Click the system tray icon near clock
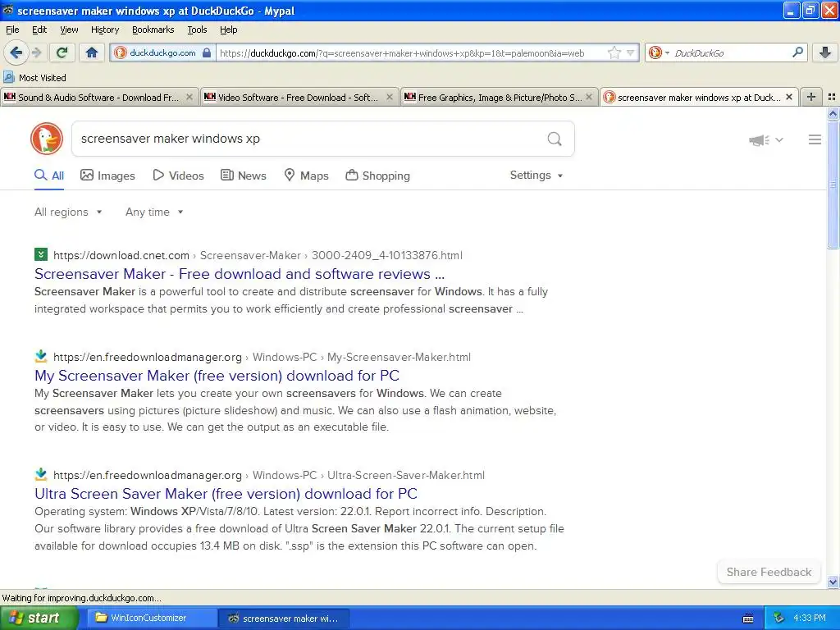 (778, 618)
